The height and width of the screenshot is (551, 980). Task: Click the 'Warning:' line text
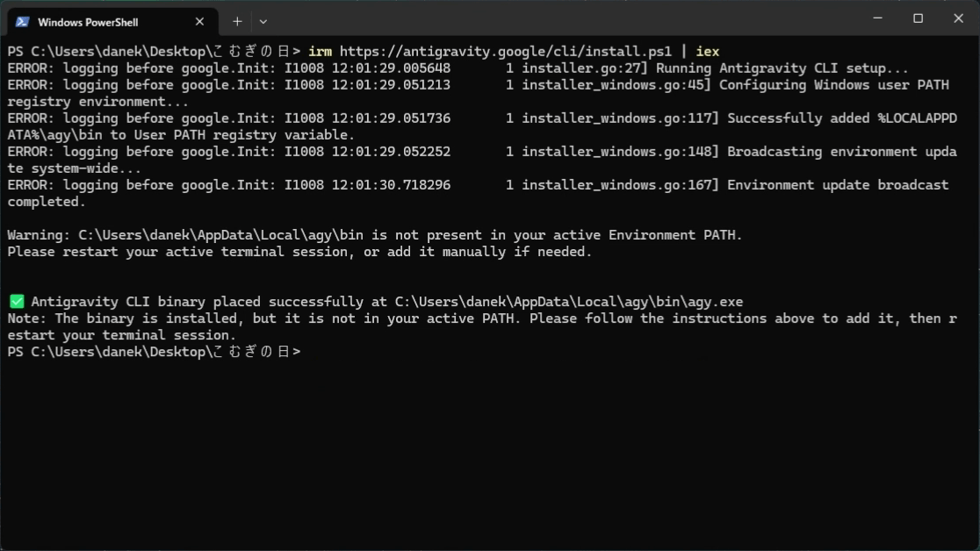point(374,235)
